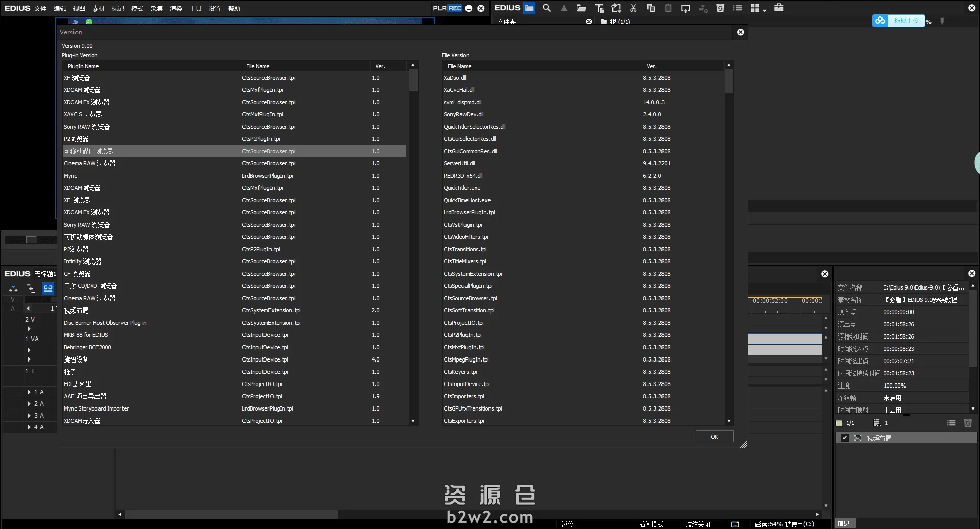The height and width of the screenshot is (529, 980).
Task: Open the bin view mode dropdown arrow
Action: pos(765,10)
